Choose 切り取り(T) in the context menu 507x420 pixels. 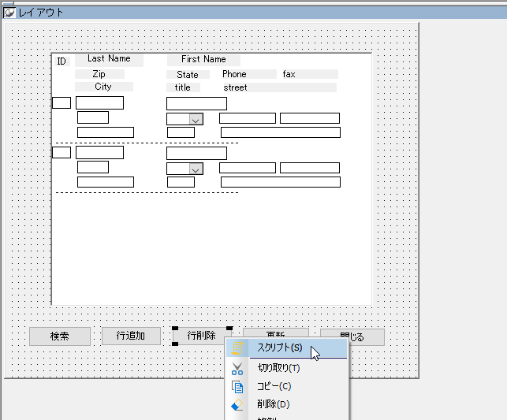pos(278,367)
